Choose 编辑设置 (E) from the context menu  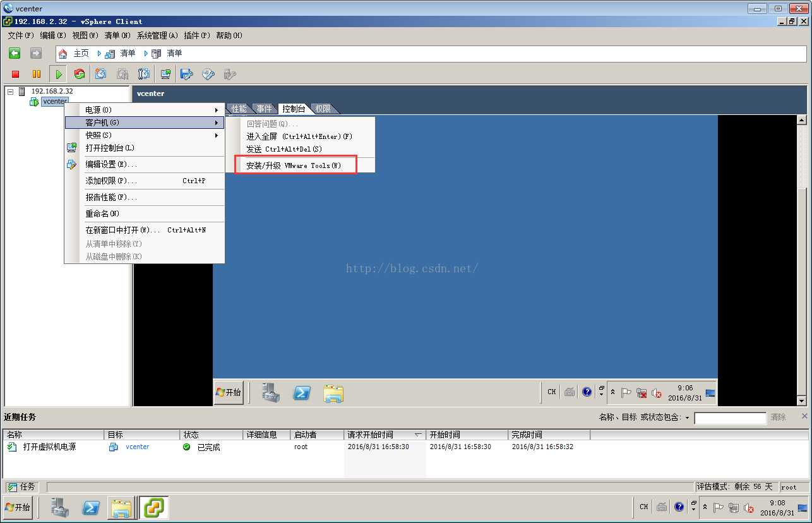click(145, 164)
